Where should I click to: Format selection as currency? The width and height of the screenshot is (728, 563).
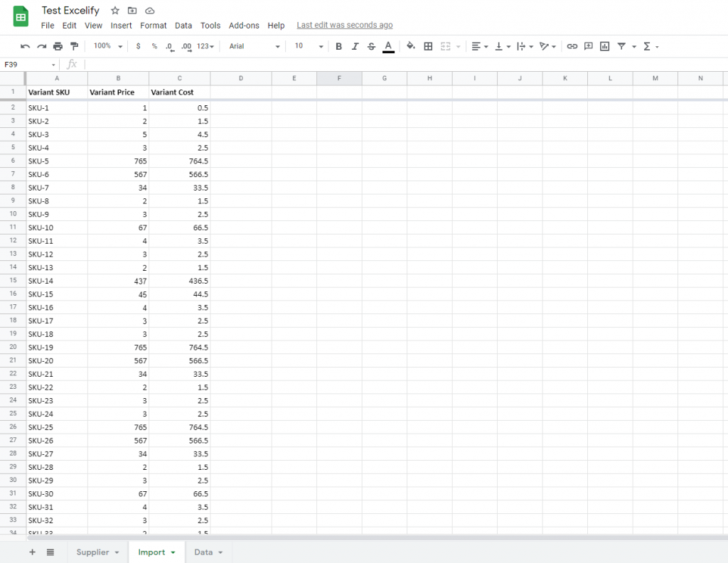tap(138, 45)
